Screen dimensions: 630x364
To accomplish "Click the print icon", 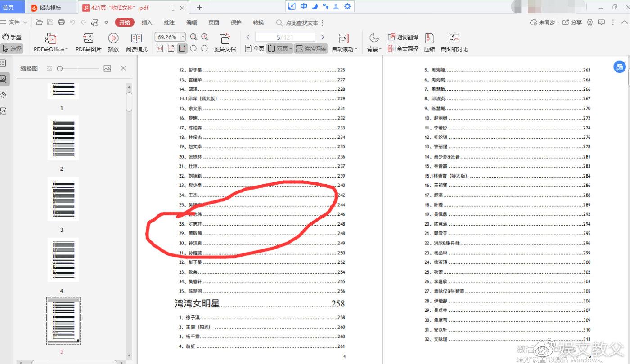I will 61,22.
